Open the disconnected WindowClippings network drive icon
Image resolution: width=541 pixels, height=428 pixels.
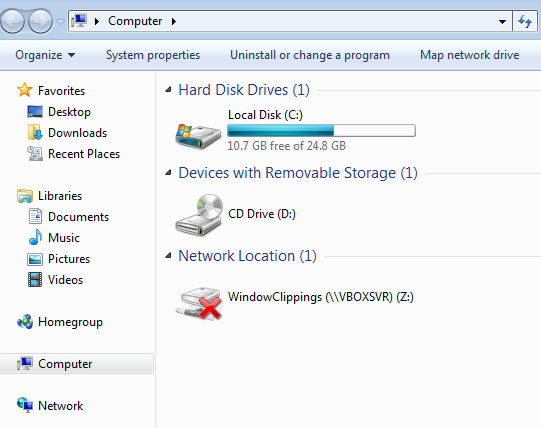199,303
